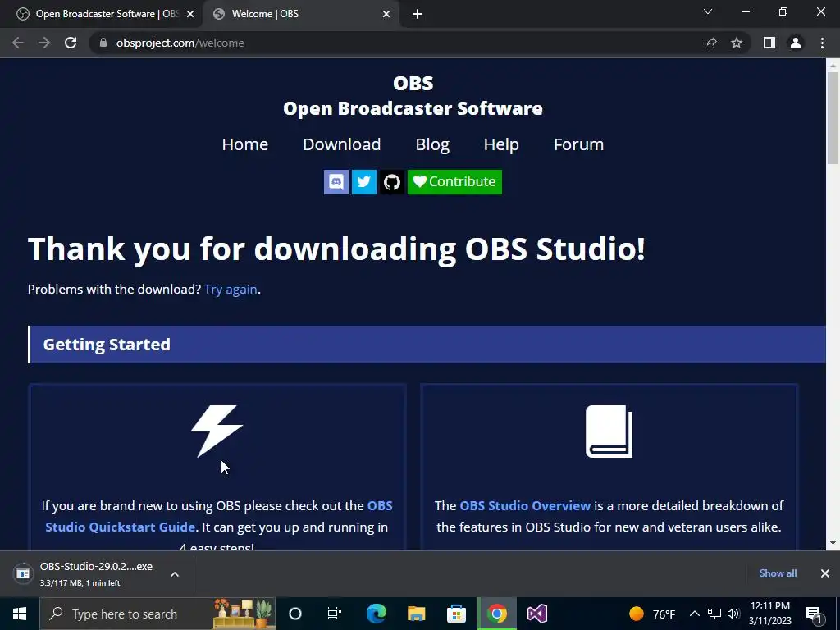Open Task View icon
840x630 pixels.
[335, 614]
